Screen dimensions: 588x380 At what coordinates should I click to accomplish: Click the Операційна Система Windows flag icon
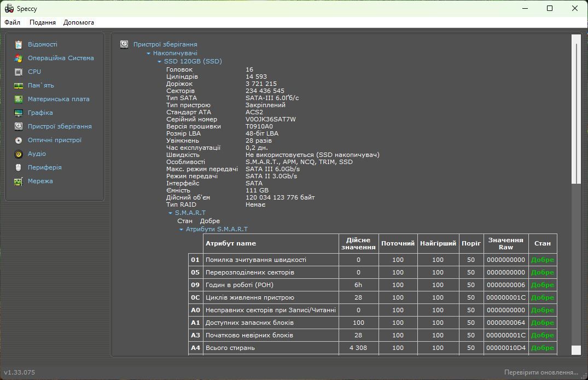19,59
